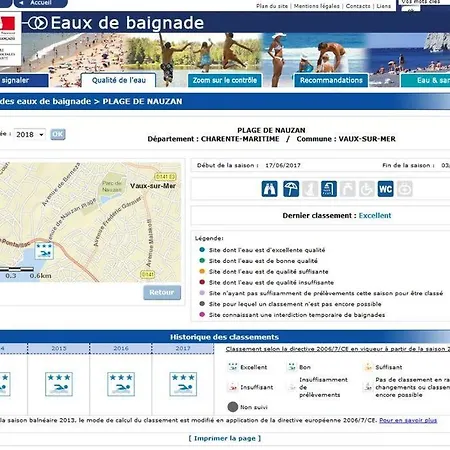450x450 pixels.
Task: Click the binoculars surveillance icon
Action: pos(269,189)
